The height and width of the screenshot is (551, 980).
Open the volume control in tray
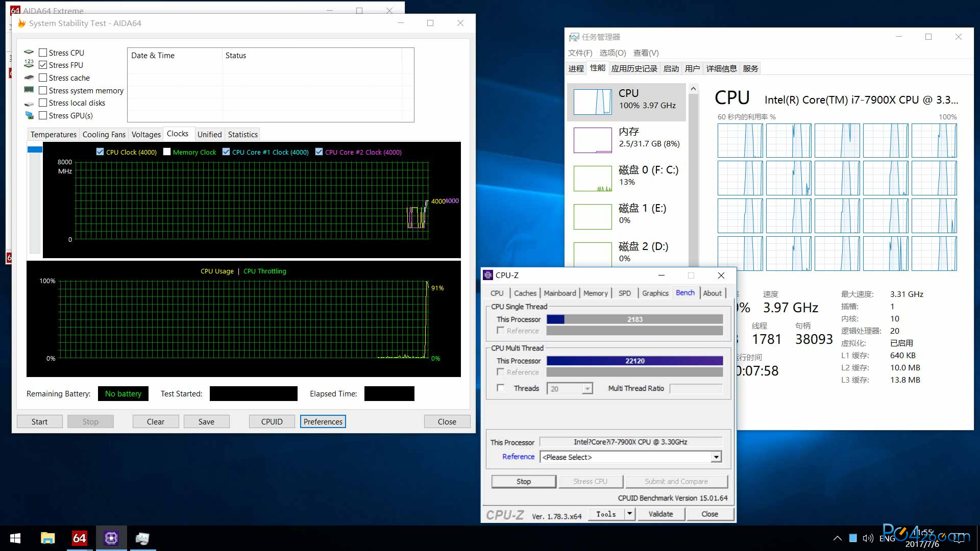[x=868, y=538]
